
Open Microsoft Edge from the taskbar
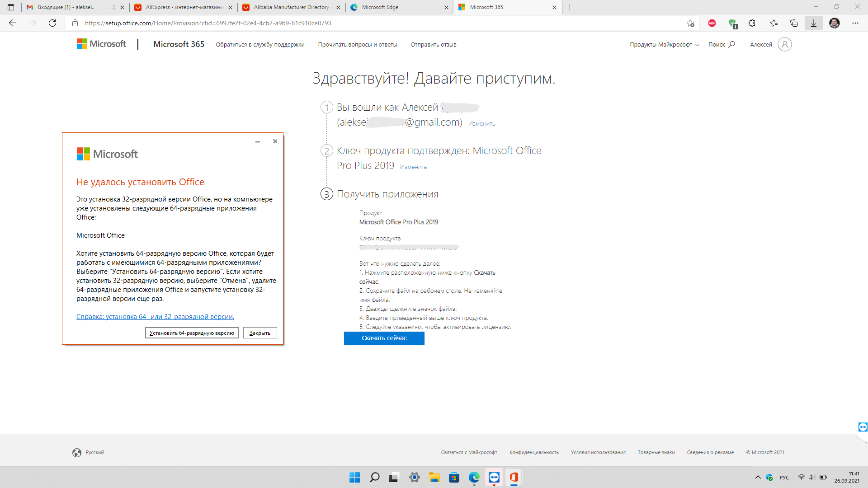[474, 477]
